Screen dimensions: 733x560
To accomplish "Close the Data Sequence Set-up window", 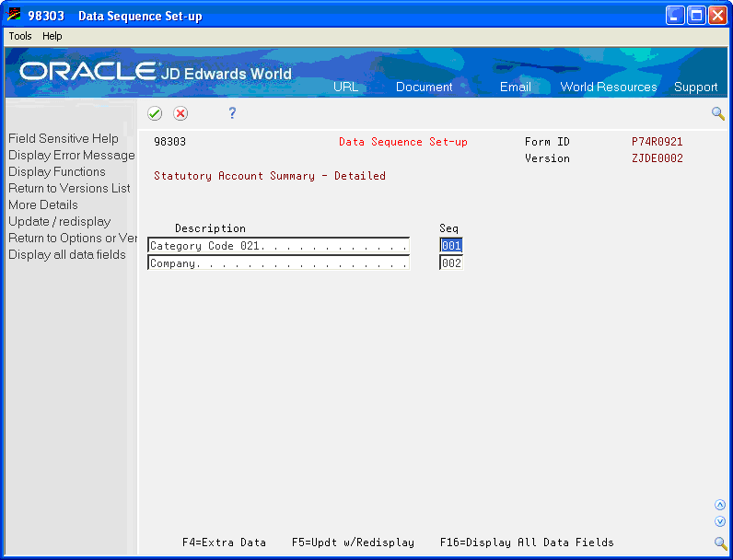I will [x=717, y=16].
